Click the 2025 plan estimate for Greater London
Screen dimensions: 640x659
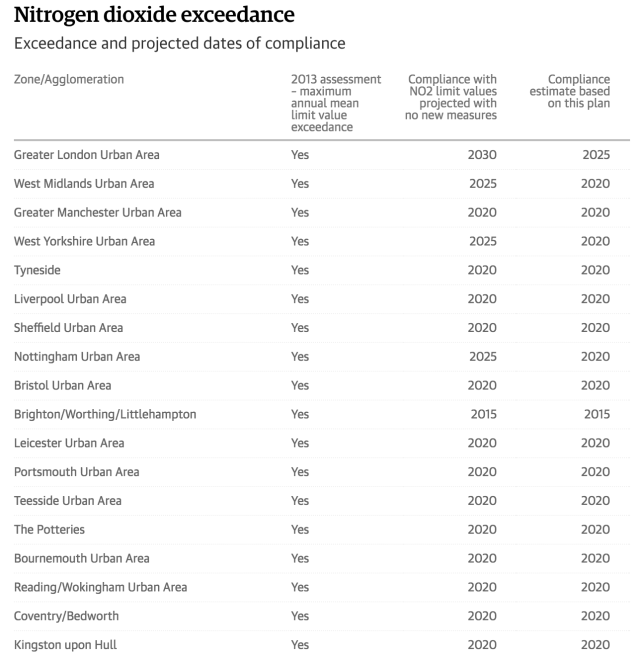click(x=595, y=155)
